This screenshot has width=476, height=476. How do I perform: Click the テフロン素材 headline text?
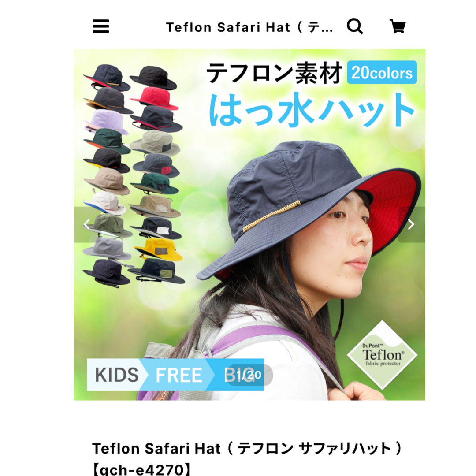274,73
